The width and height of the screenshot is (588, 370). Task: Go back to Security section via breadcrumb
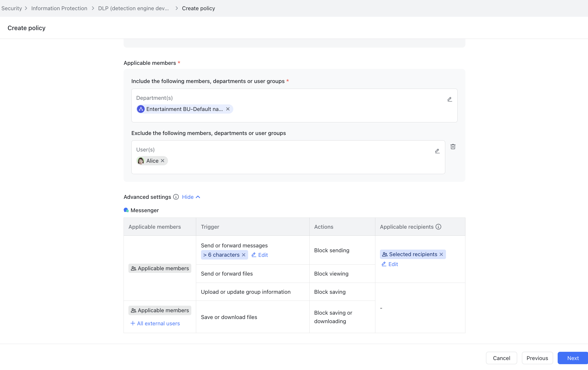click(11, 8)
